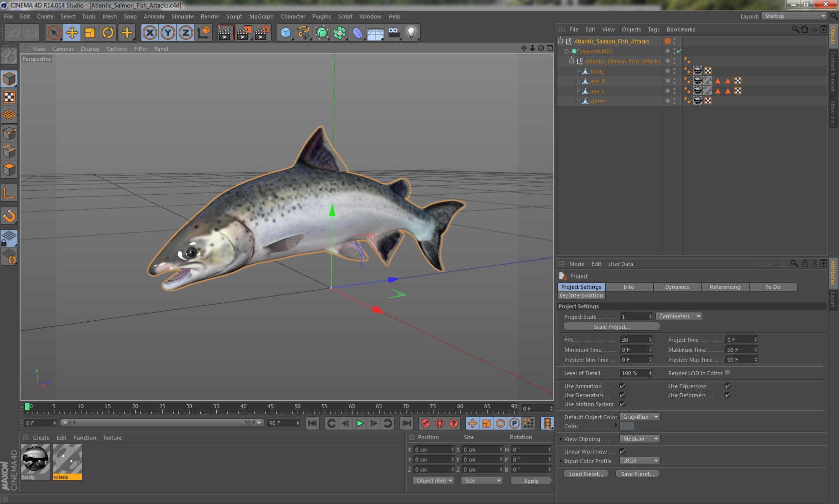Render to Picture Viewer
Image resolution: width=839 pixels, height=504 pixels.
[x=244, y=33]
